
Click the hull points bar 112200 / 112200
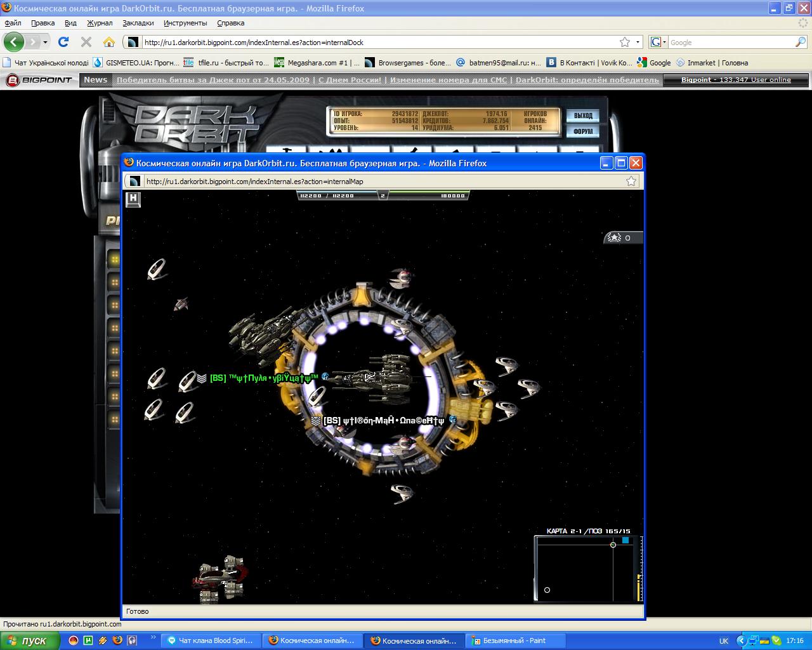336,196
